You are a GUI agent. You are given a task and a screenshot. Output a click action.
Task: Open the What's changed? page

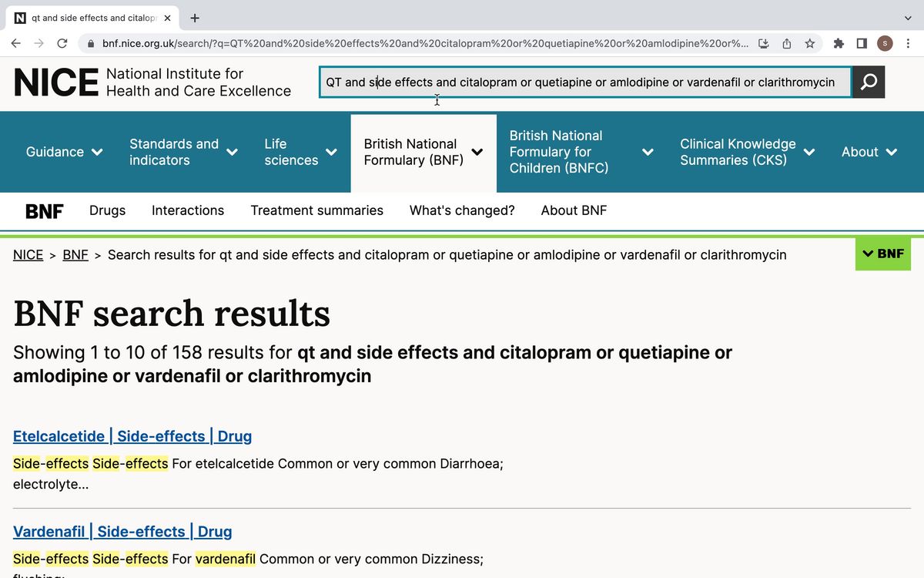click(x=462, y=210)
